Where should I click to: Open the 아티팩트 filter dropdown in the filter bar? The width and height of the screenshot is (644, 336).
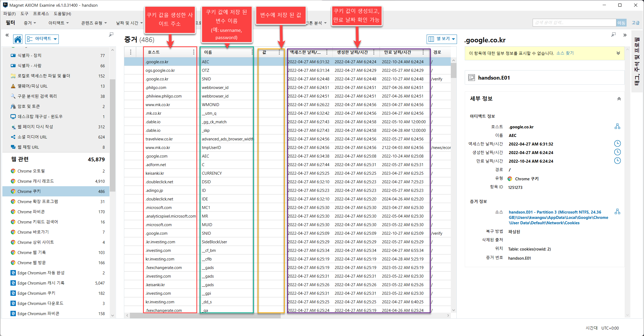pos(58,23)
